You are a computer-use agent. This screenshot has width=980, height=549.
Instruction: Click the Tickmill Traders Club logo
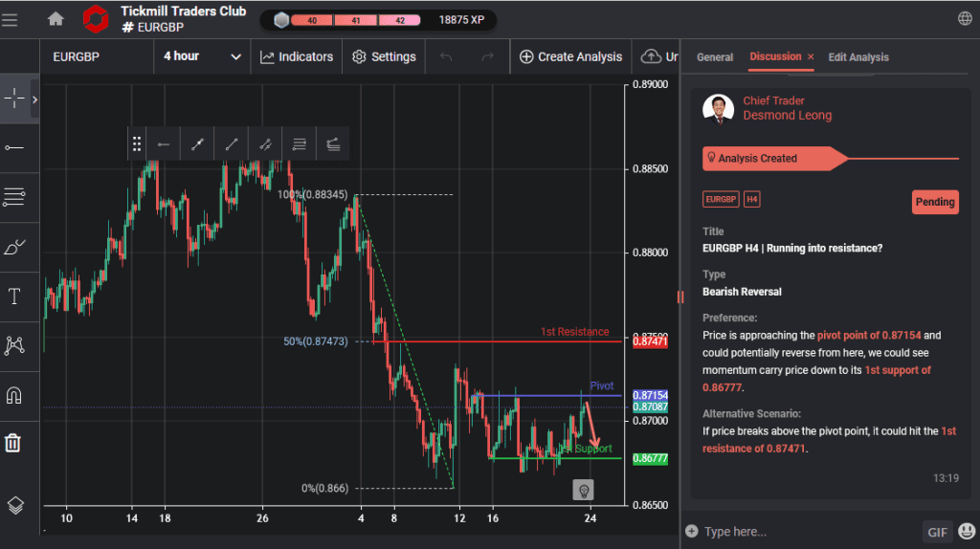[x=96, y=19]
